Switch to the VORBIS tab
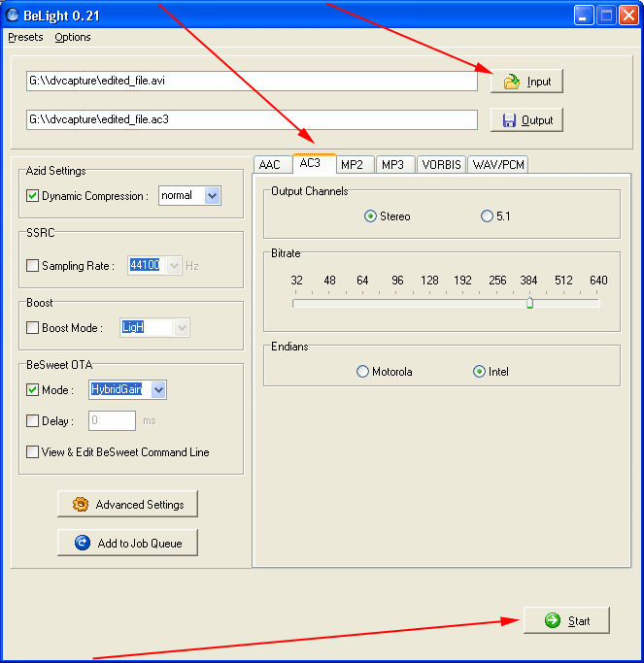Image resolution: width=644 pixels, height=663 pixels. click(441, 165)
